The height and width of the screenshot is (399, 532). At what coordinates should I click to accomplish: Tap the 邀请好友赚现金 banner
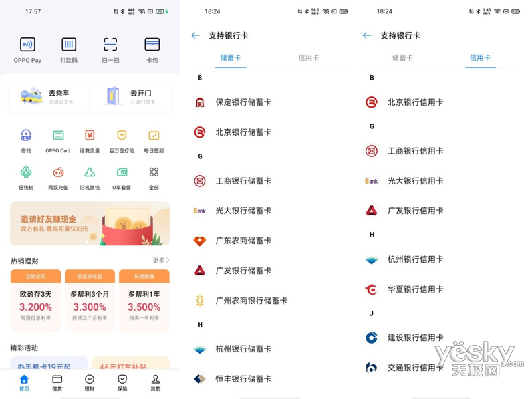tap(90, 223)
